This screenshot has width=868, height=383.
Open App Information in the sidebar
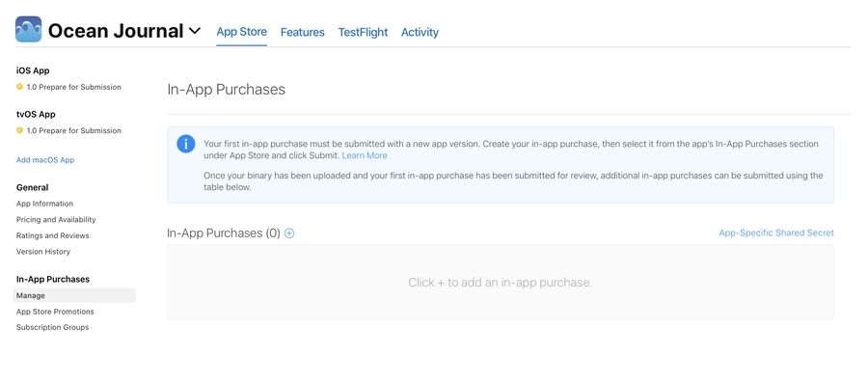click(44, 204)
